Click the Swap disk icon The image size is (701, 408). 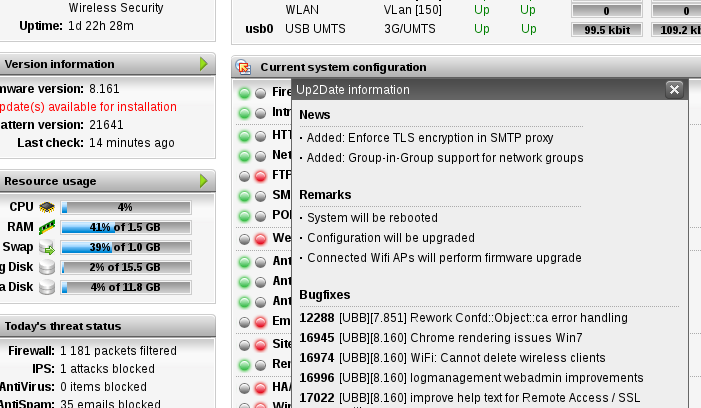coord(46,247)
